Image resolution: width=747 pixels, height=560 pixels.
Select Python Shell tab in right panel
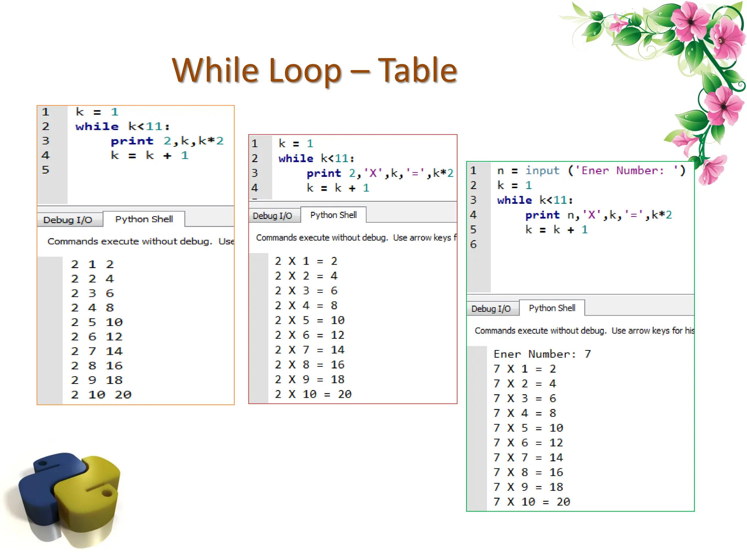[x=552, y=308]
